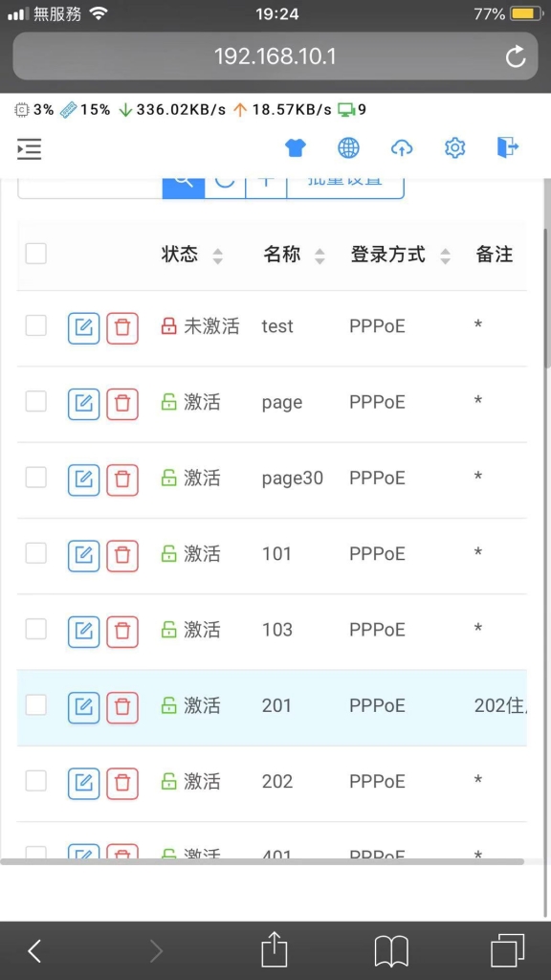Check the page row checkbox
The height and width of the screenshot is (980, 551).
coord(35,401)
